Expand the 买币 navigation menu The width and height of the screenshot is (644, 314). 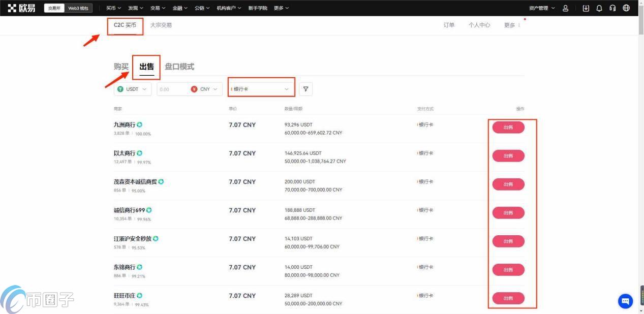(113, 8)
